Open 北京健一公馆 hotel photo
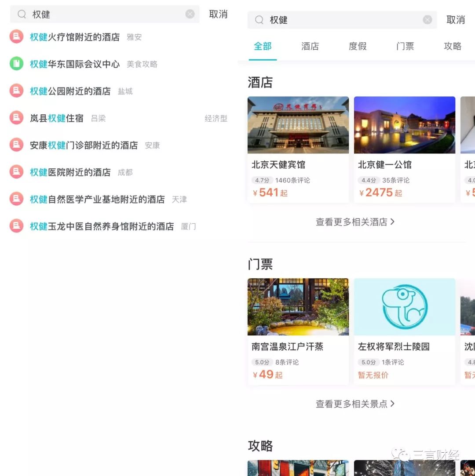This screenshot has width=475, height=476. click(405, 125)
